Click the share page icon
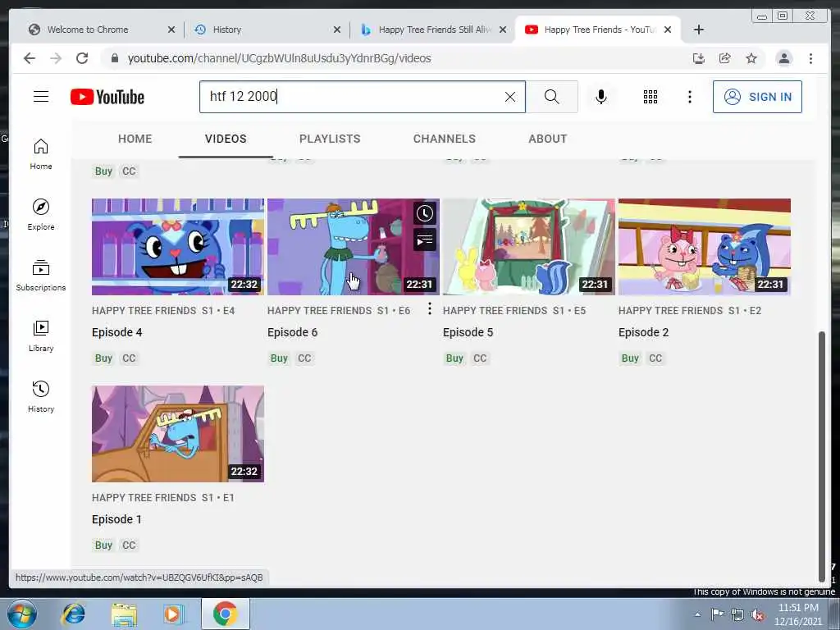 click(725, 58)
